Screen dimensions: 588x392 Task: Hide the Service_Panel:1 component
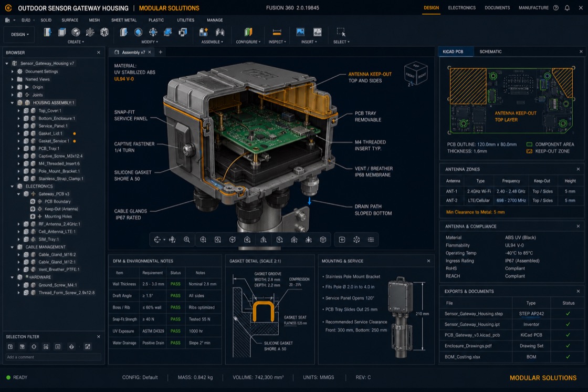click(26, 126)
